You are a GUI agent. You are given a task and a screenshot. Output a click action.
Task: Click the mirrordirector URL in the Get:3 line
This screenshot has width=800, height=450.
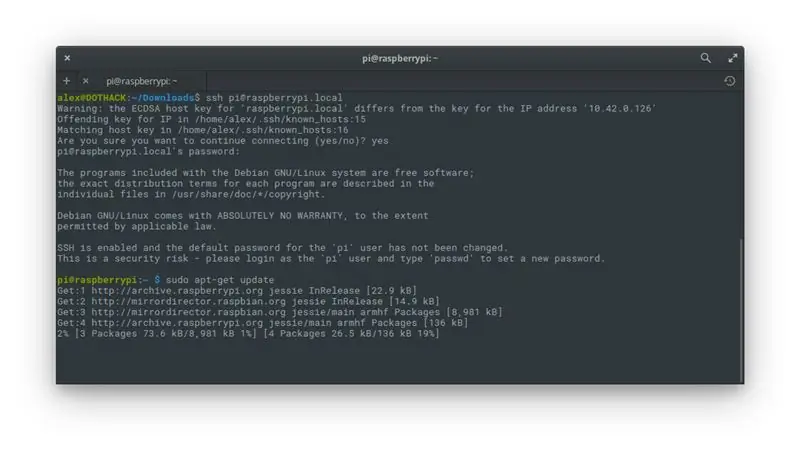tap(189, 312)
